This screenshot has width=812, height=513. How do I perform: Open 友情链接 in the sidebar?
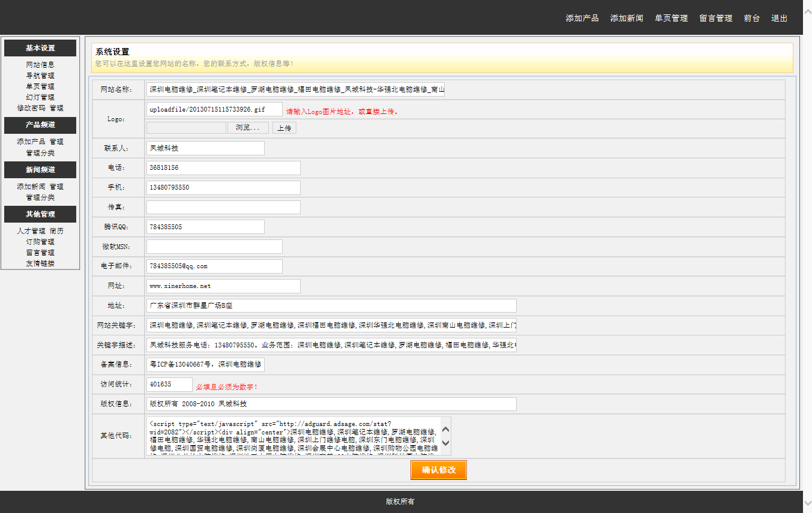40,263
